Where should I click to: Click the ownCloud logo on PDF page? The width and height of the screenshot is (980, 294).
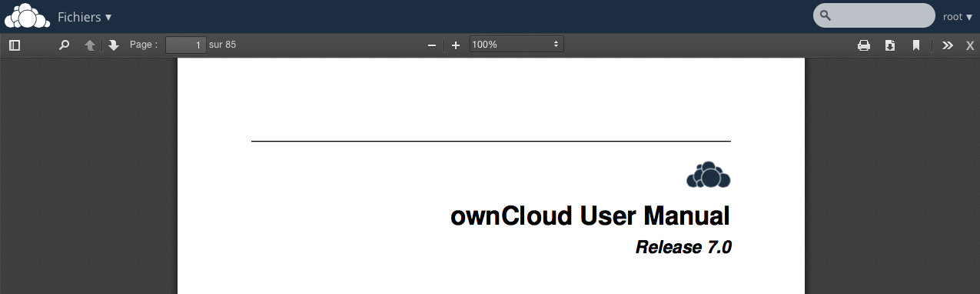709,175
